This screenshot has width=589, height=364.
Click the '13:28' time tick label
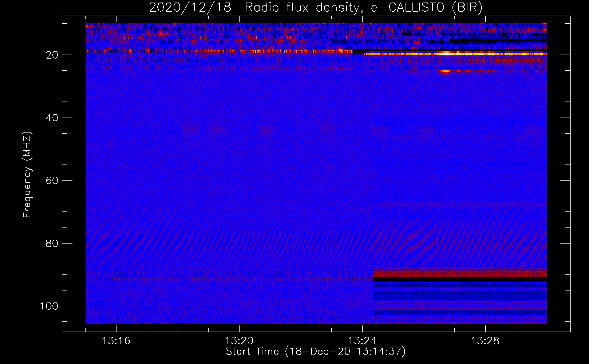485,341
